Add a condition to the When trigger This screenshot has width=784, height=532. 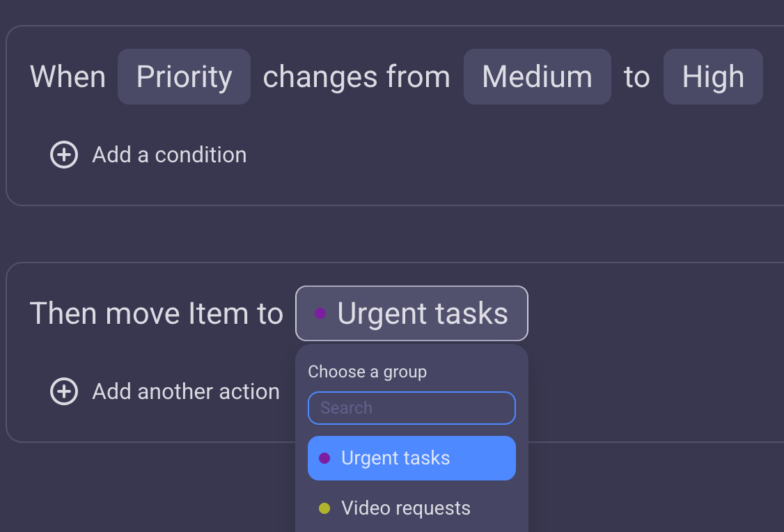(x=168, y=155)
